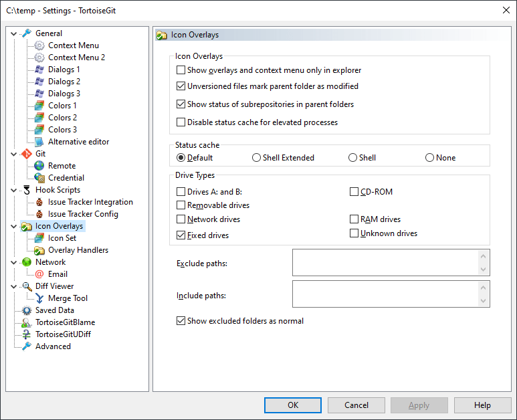The width and height of the screenshot is (517, 420).
Task: Click the Dialogs 2 window icon
Action: tap(39, 82)
